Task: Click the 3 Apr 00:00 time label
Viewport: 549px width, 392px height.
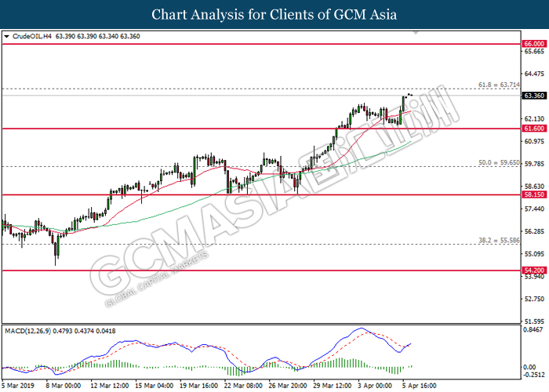Action: coord(375,386)
